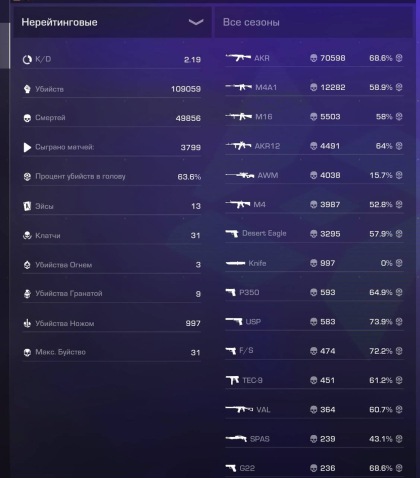Select the TEC-9 pistol icon
Screen dimensions: 420x478
(232, 380)
